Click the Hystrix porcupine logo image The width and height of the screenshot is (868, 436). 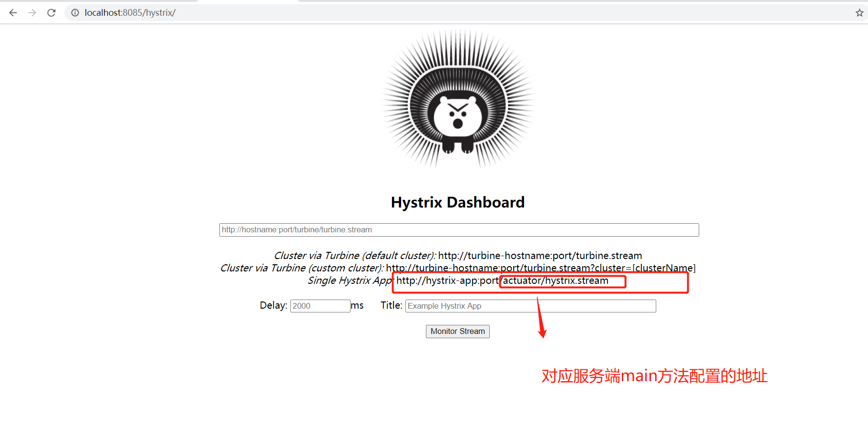pyautogui.click(x=458, y=99)
